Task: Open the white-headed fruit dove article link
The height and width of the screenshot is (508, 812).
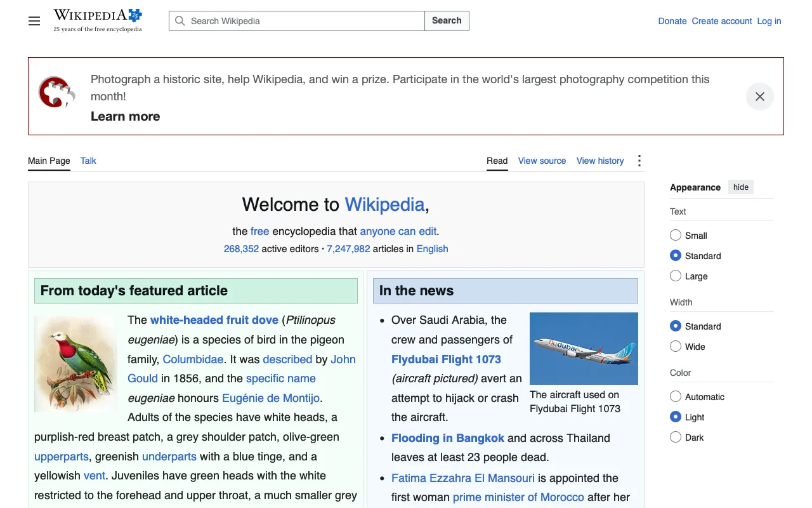Action: (214, 320)
